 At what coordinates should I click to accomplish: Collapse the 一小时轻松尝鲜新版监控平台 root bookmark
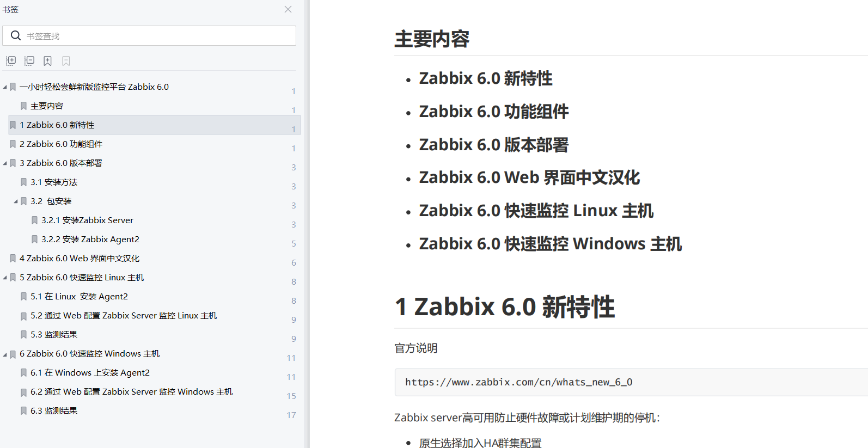tap(5, 87)
